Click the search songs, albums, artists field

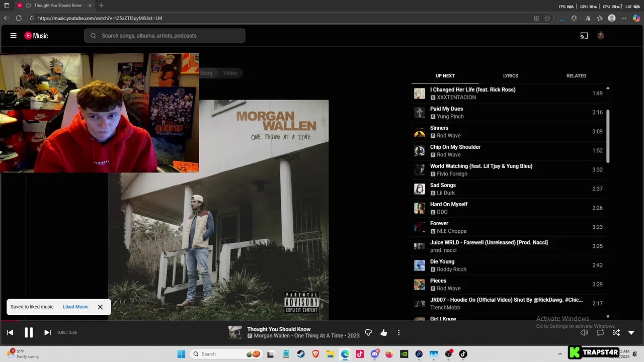[165, 36]
